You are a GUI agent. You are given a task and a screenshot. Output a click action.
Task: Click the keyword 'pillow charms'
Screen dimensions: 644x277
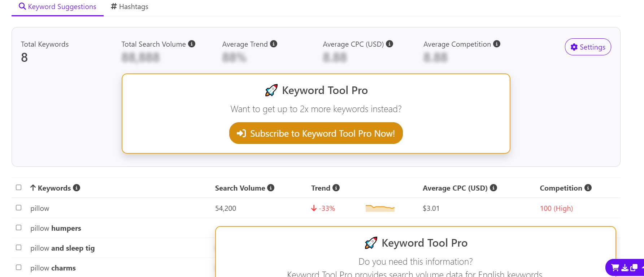point(53,268)
